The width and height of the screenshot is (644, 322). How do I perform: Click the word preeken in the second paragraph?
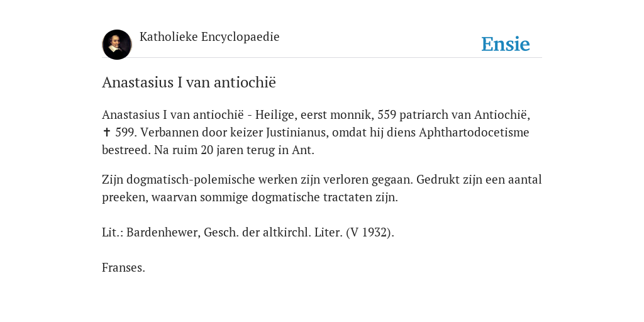[x=125, y=197]
